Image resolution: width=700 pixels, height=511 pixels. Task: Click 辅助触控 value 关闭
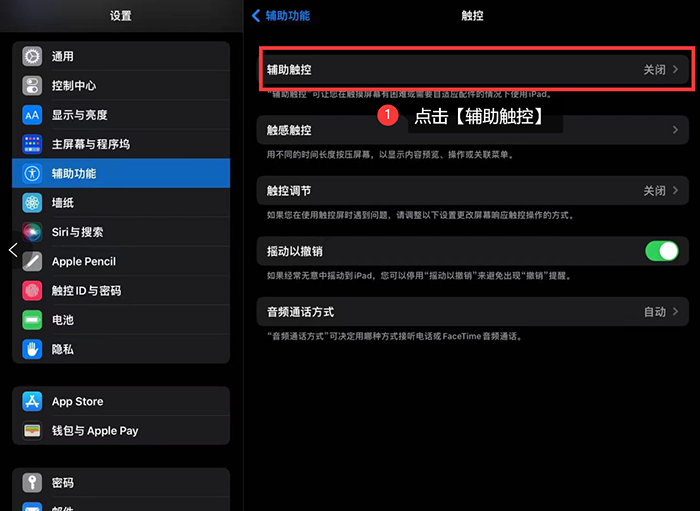point(654,70)
